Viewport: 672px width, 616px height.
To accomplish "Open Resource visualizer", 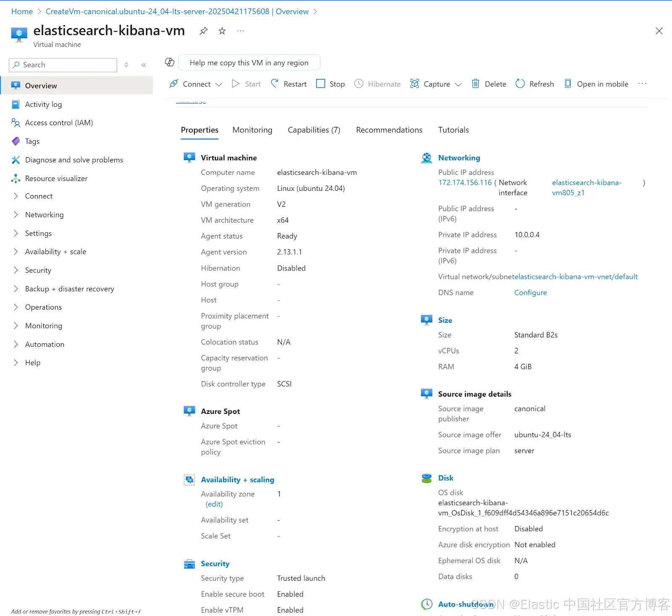I will click(56, 179).
